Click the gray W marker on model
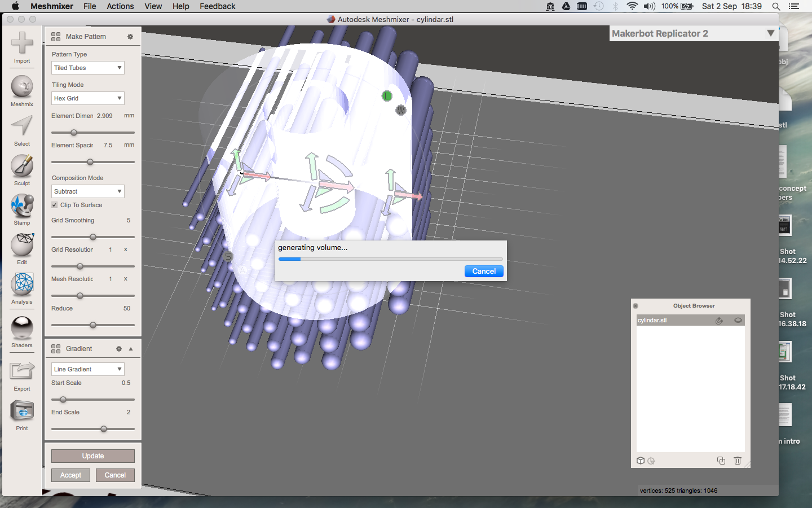812x508 pixels. [401, 110]
